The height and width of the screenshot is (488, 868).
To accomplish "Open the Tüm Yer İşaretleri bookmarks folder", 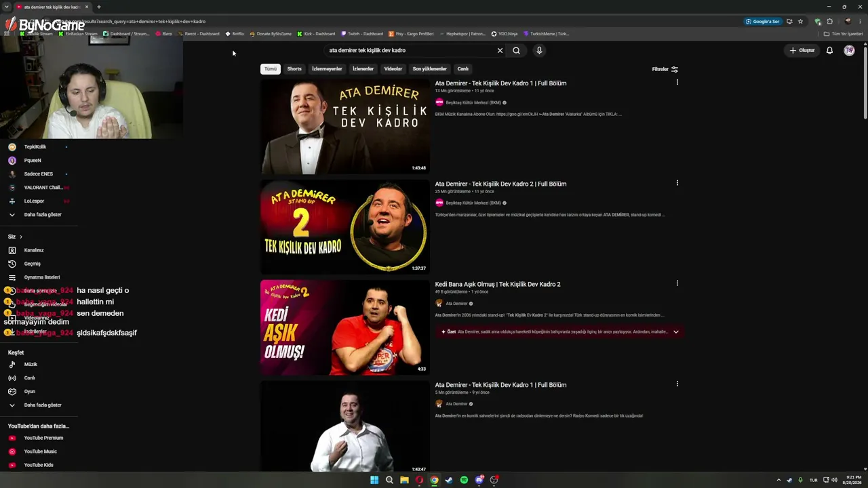I will coord(843,34).
